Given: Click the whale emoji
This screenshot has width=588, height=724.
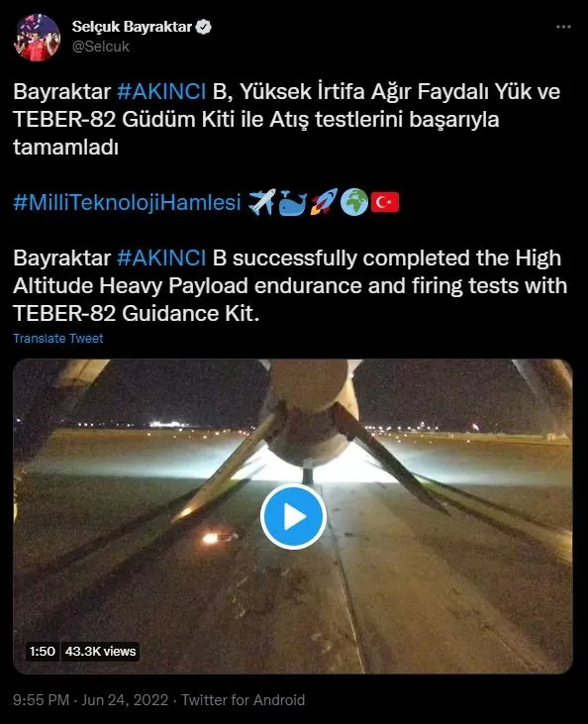Looking at the screenshot, I should coord(293,202).
